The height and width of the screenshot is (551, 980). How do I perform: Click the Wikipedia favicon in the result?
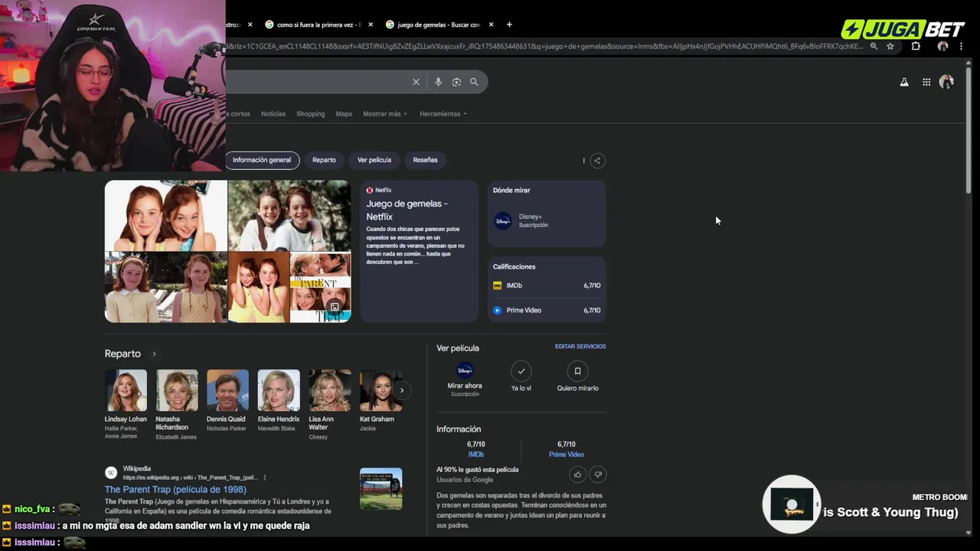pos(111,473)
